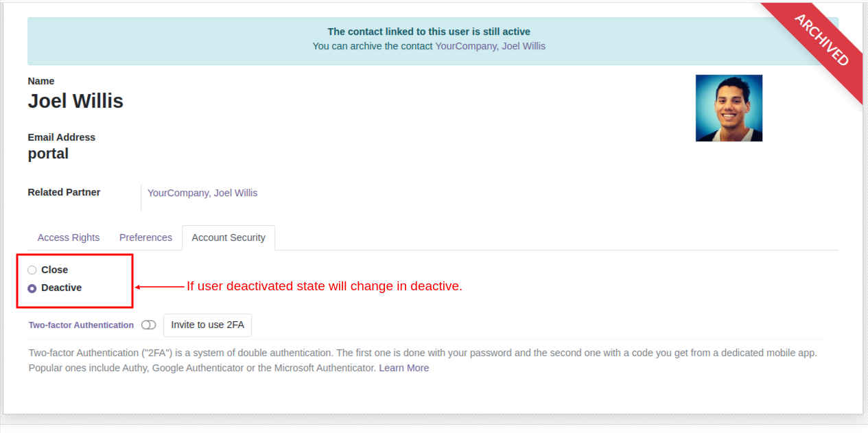Screen dimensions: 868x433
Task: Select the Account Security tab
Action: click(228, 237)
